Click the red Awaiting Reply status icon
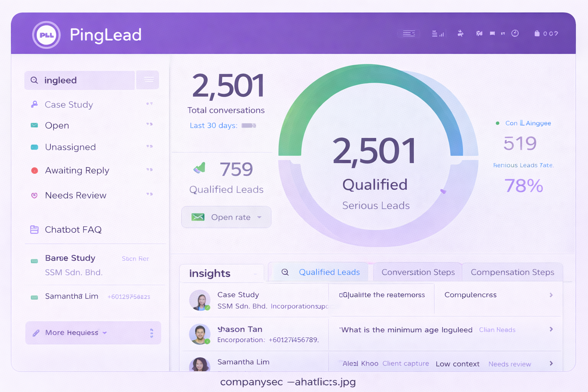Image resolution: width=588 pixels, height=392 pixels. tap(34, 170)
